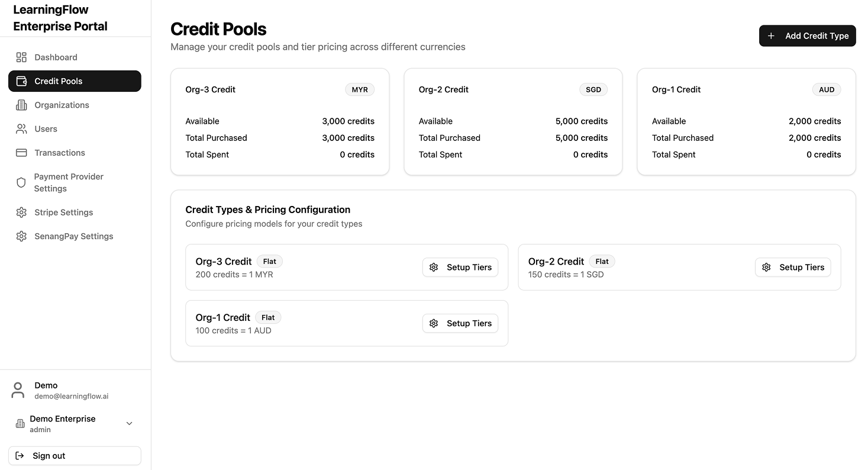868x470 pixels.
Task: Click the SenangPay Settings gear icon
Action: [x=21, y=236]
